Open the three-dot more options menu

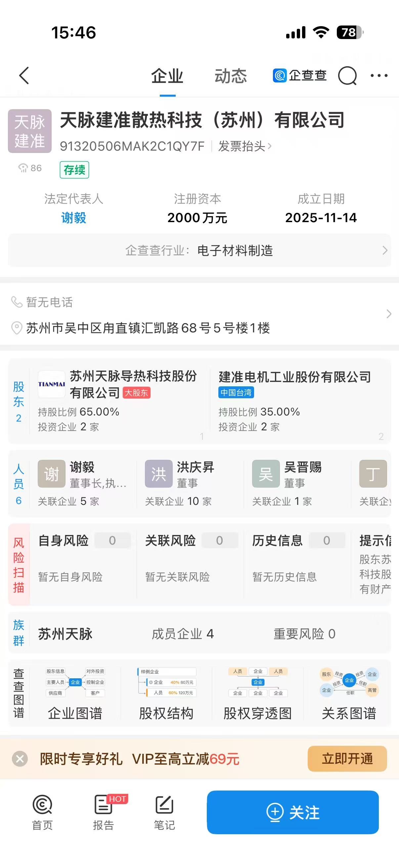click(379, 76)
